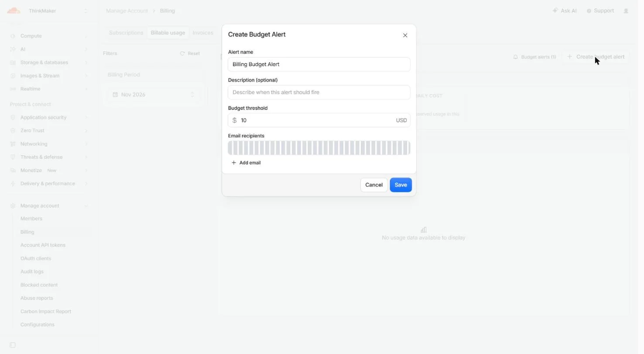644x354 pixels.
Task: Edit the Budget threshold amount field
Action: coord(319,120)
